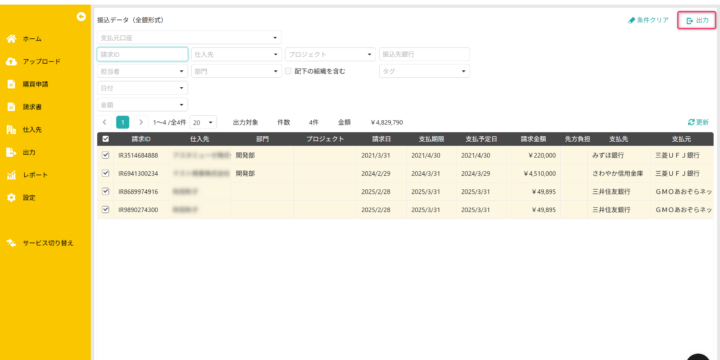Sort by 請求ID column header
Viewport: 720px width, 360px height.
pyautogui.click(x=141, y=139)
